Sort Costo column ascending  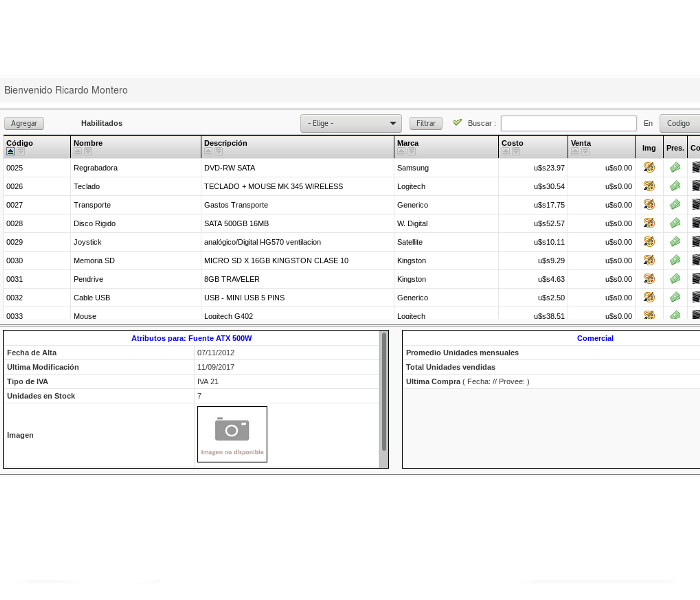pyautogui.click(x=505, y=152)
